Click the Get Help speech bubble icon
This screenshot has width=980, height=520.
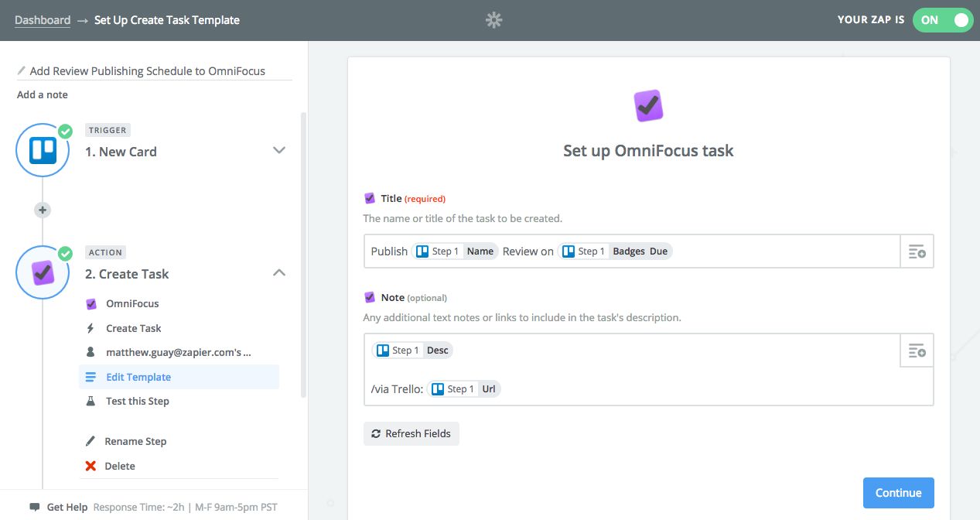(35, 508)
